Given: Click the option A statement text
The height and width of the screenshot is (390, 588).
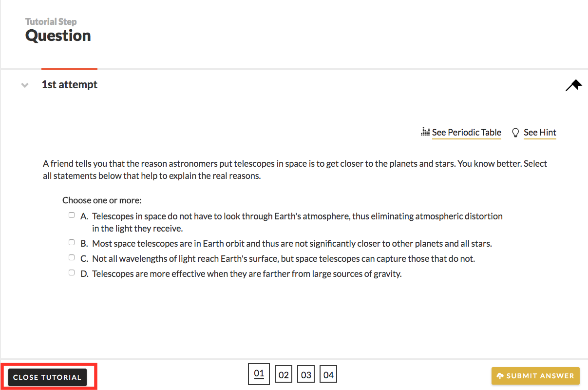Looking at the screenshot, I should pos(297,216).
